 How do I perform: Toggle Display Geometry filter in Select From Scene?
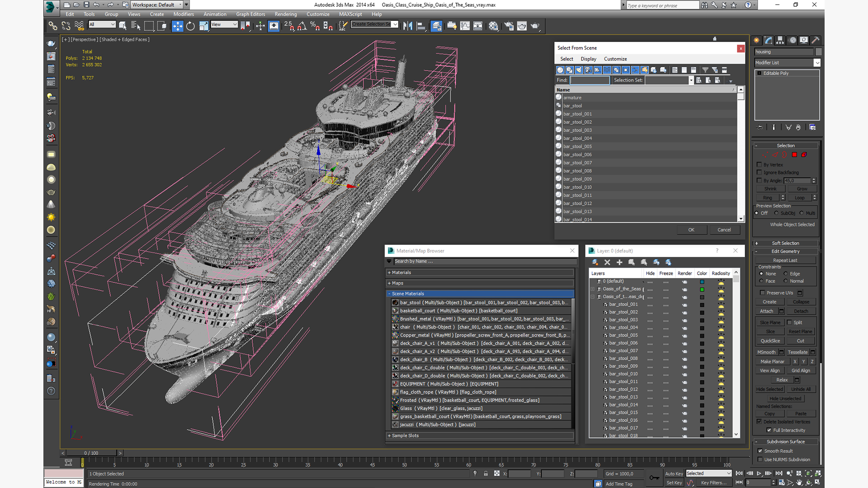pyautogui.click(x=560, y=70)
